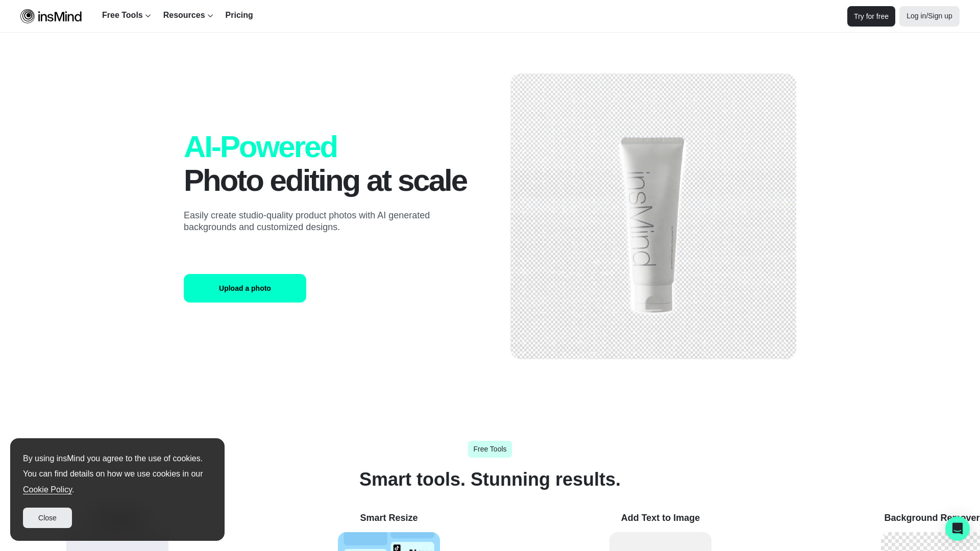Image resolution: width=980 pixels, height=551 pixels.
Task: Click the Upload a photo button
Action: tap(245, 288)
